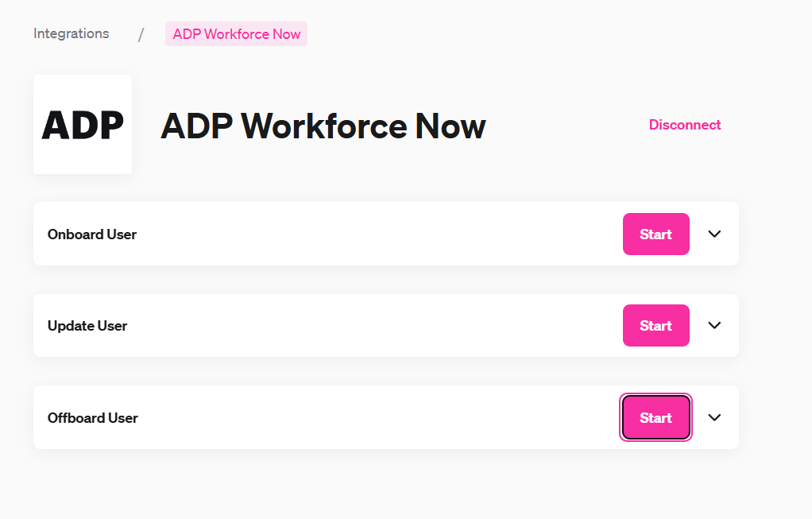The image size is (812, 519).
Task: Start the Update User workflow
Action: click(655, 325)
